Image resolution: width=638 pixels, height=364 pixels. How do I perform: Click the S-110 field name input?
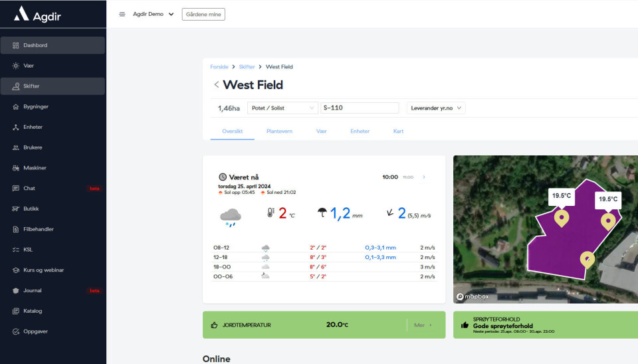coord(359,108)
